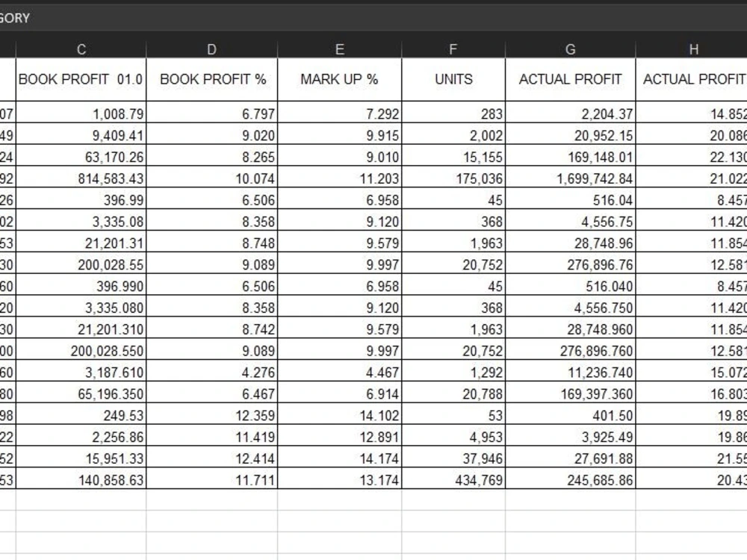Screen dimensions: 747x560
Task: Select mark up % cell 14.102
Action: point(340,414)
